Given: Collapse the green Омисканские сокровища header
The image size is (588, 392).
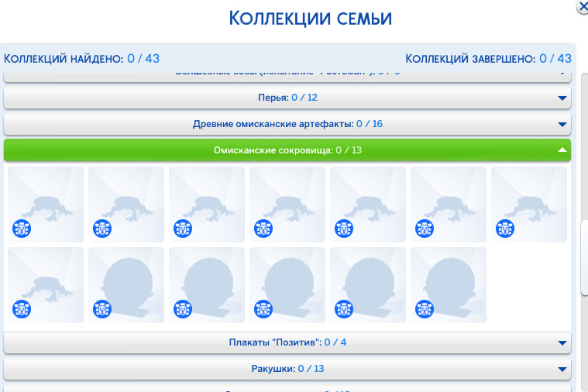Looking at the screenshot, I should (287, 150).
